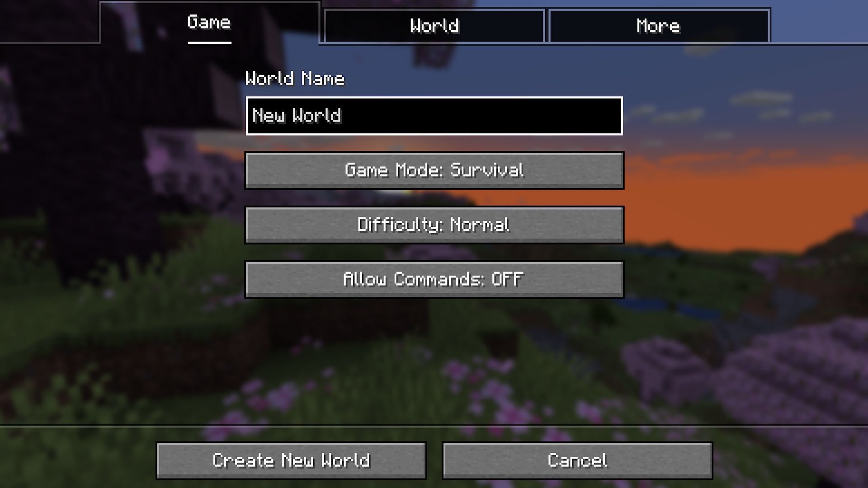Toggle Game Mode to Creative
Viewport: 868px width, 488px height.
pyautogui.click(x=434, y=170)
